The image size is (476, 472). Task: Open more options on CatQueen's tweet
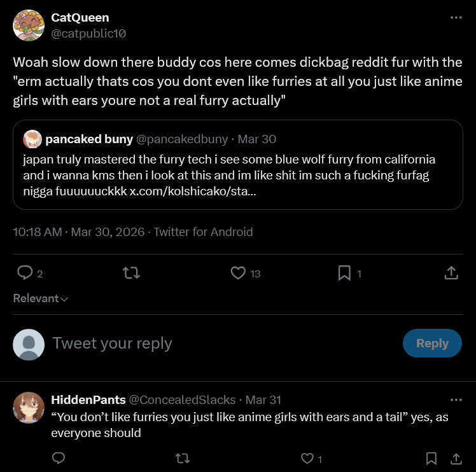[456, 18]
